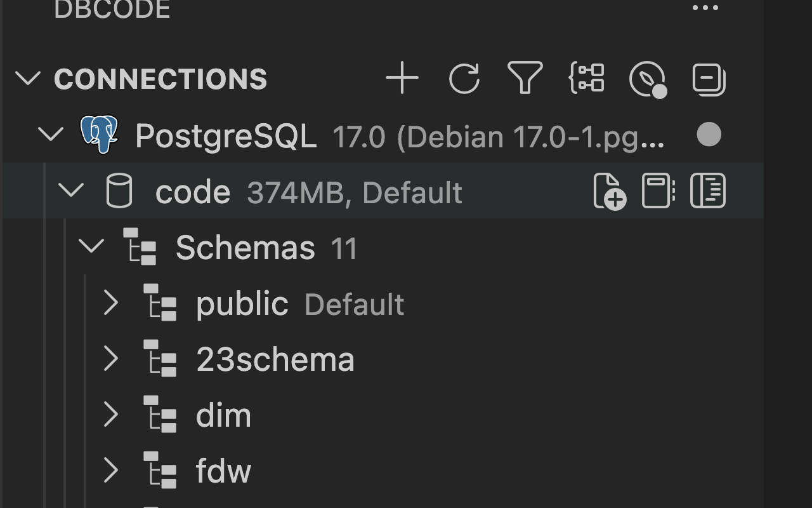Viewport: 812px width, 508px height.
Task: Expand the public schema
Action: [112, 303]
